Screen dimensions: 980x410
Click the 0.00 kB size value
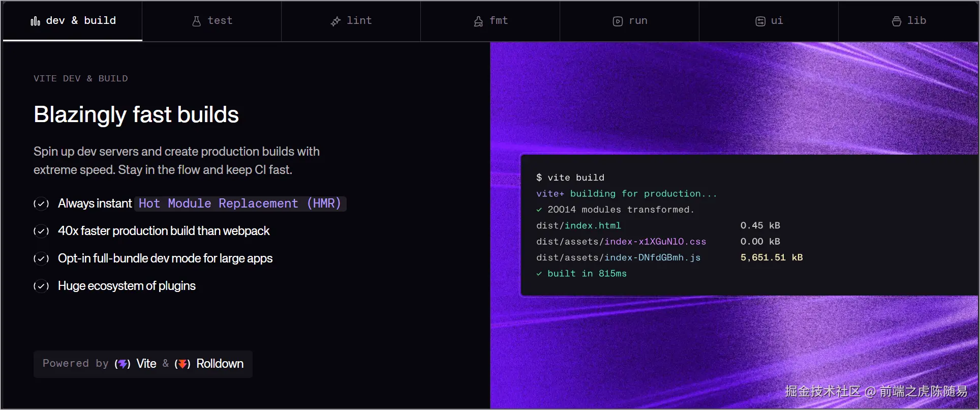[x=760, y=242]
